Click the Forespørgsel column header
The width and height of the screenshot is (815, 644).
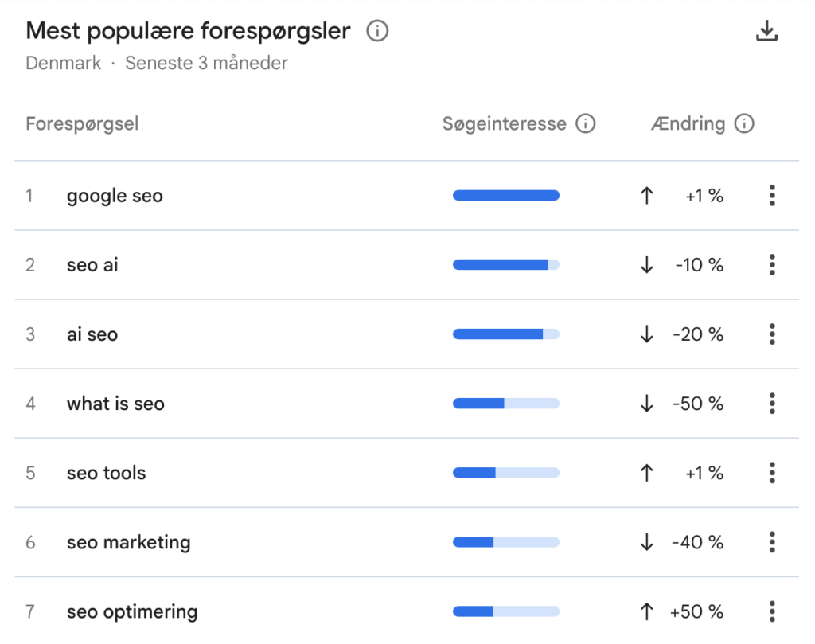point(82,124)
